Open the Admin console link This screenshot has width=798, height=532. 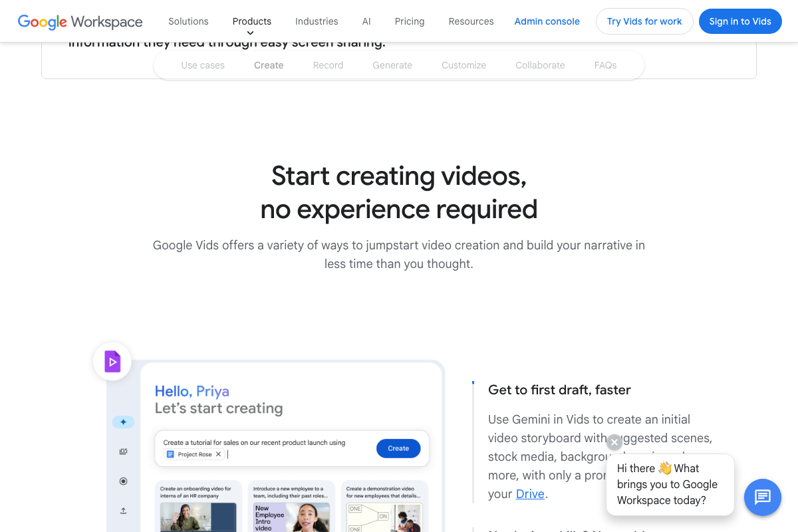click(547, 21)
